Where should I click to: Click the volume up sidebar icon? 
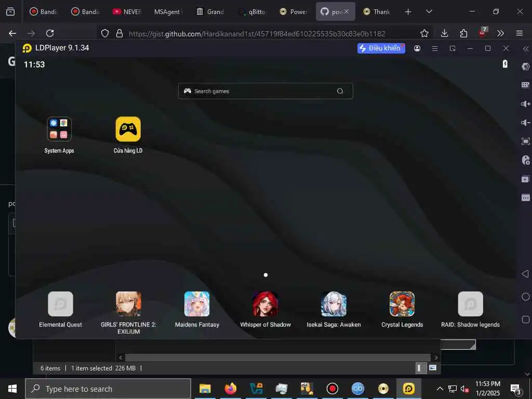coord(526,104)
